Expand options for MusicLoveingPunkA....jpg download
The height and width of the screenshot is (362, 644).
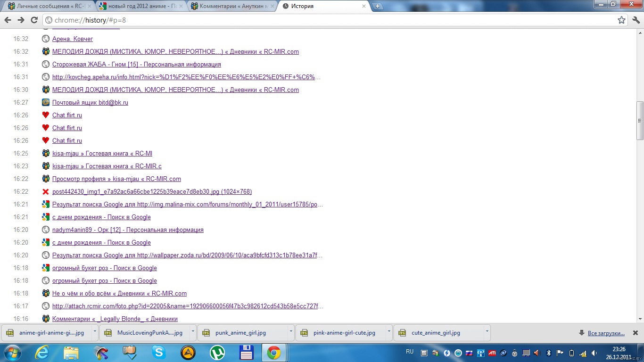[193, 332]
